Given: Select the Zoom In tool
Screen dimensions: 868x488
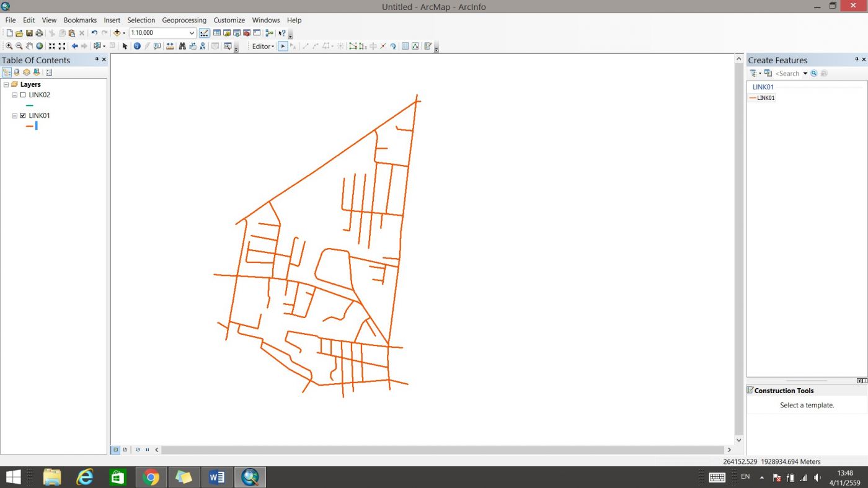Looking at the screenshot, I should (9, 47).
